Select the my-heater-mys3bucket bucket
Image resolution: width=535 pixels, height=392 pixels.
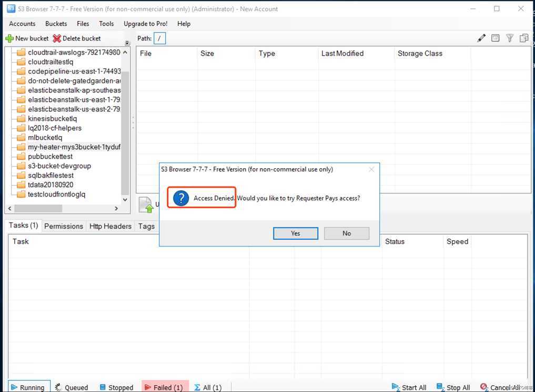pos(74,147)
